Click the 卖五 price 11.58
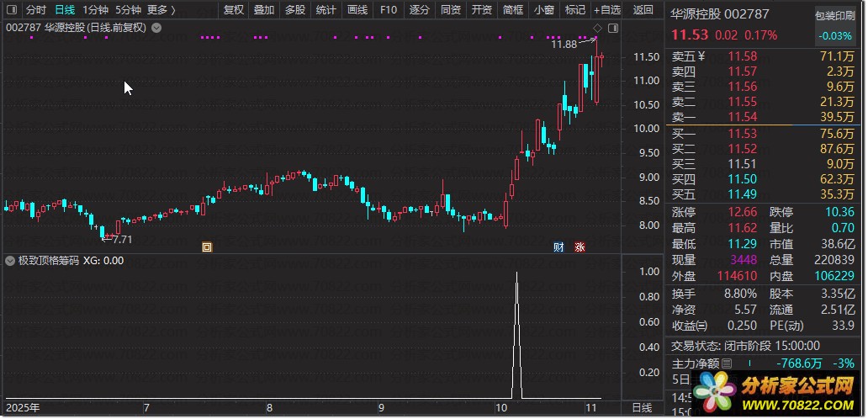Viewport: 868px width, 419px height. point(742,56)
